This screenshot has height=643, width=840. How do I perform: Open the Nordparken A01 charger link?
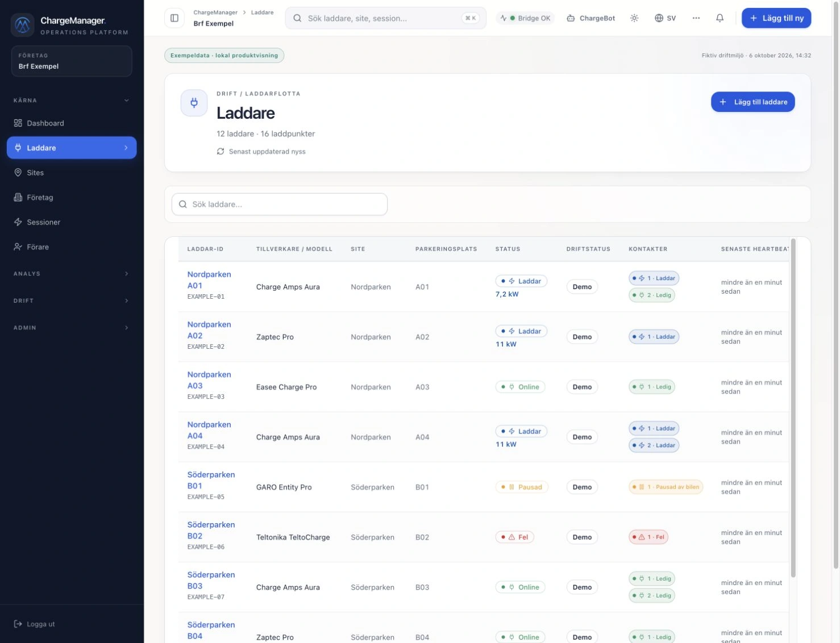(209, 280)
